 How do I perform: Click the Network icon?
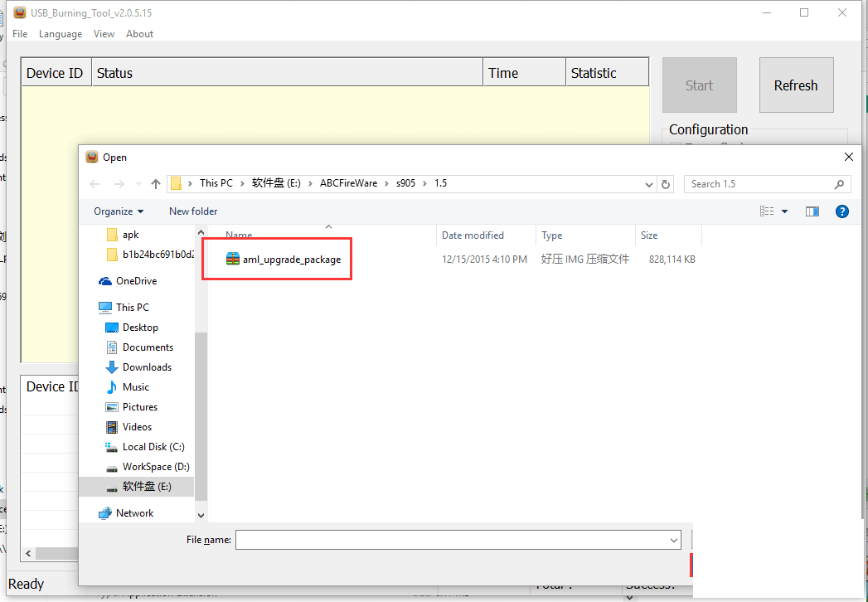pyautogui.click(x=105, y=513)
